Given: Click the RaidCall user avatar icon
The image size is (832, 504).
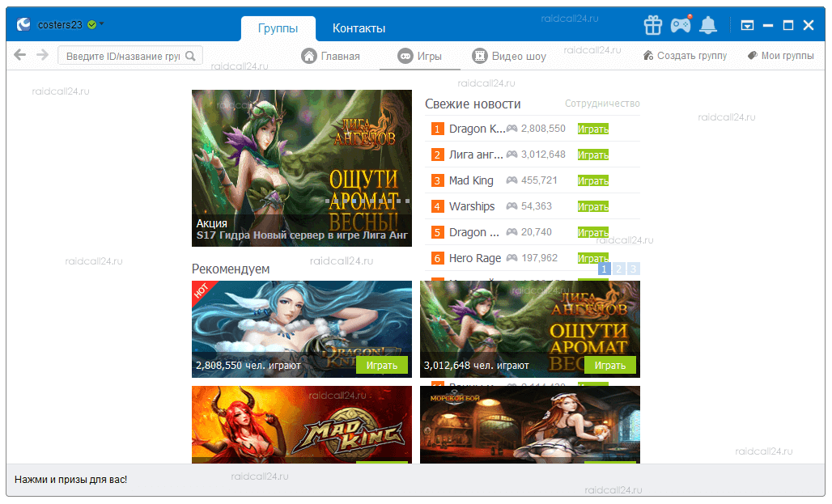Looking at the screenshot, I should click(x=23, y=24).
